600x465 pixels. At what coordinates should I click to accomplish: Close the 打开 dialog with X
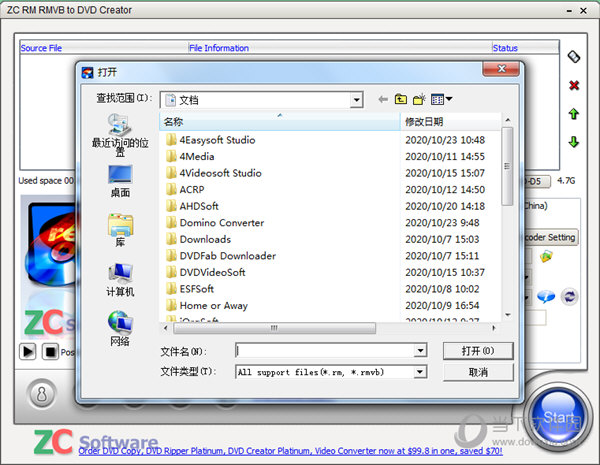501,69
